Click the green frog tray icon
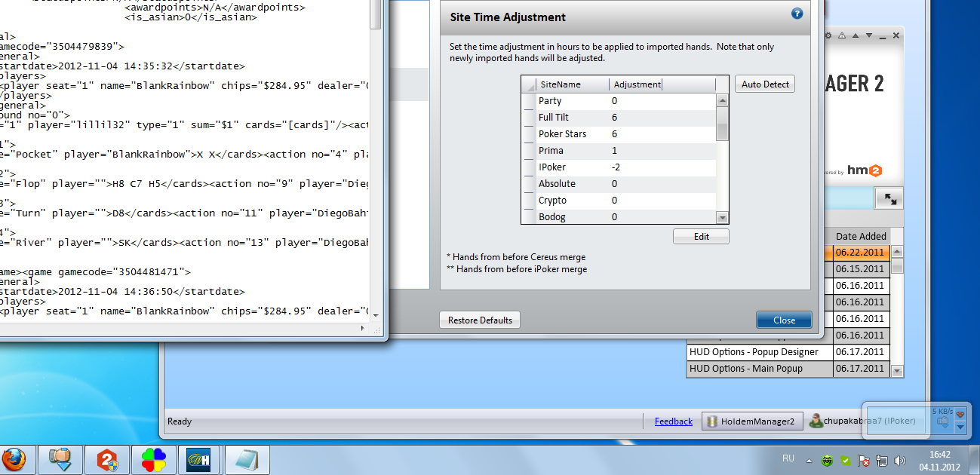 (x=828, y=460)
